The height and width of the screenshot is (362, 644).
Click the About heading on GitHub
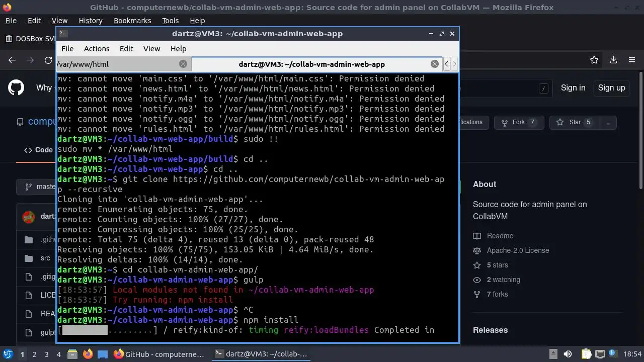pyautogui.click(x=485, y=184)
